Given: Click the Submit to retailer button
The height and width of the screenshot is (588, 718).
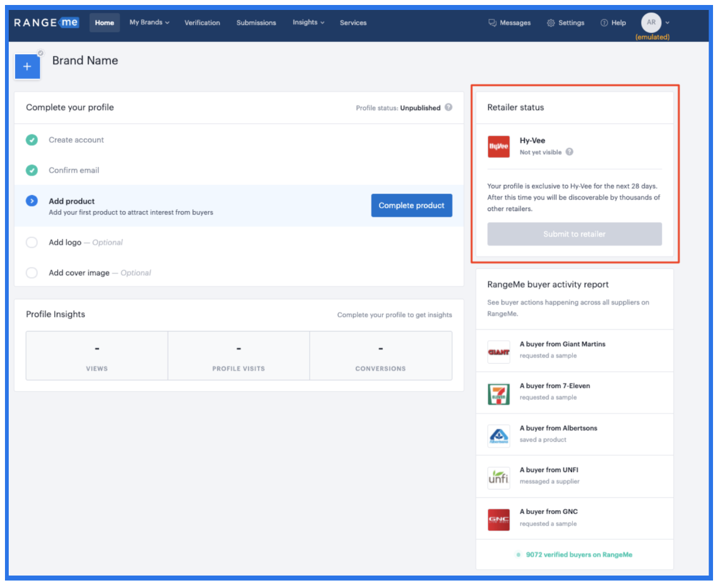Looking at the screenshot, I should click(574, 234).
